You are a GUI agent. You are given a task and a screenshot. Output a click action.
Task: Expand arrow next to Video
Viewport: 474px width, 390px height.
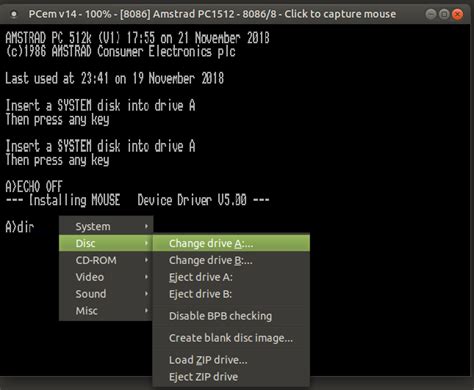pos(146,277)
